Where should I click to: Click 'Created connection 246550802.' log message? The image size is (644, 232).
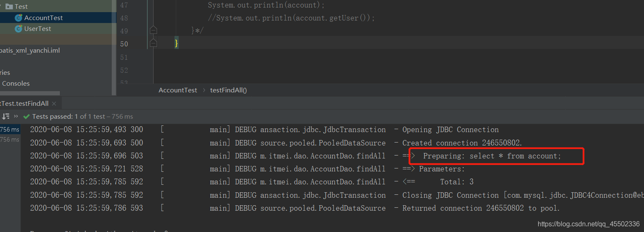462,143
